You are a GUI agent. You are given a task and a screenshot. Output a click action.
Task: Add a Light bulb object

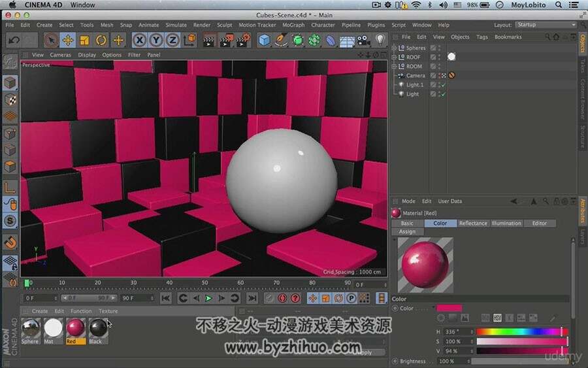380,40
